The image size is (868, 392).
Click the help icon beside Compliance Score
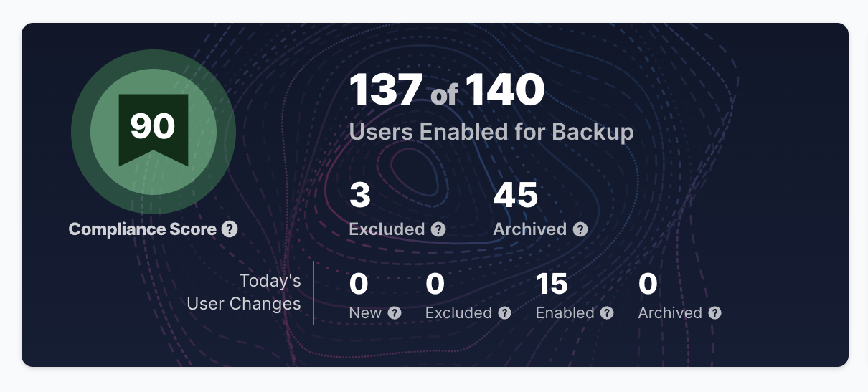point(230,229)
